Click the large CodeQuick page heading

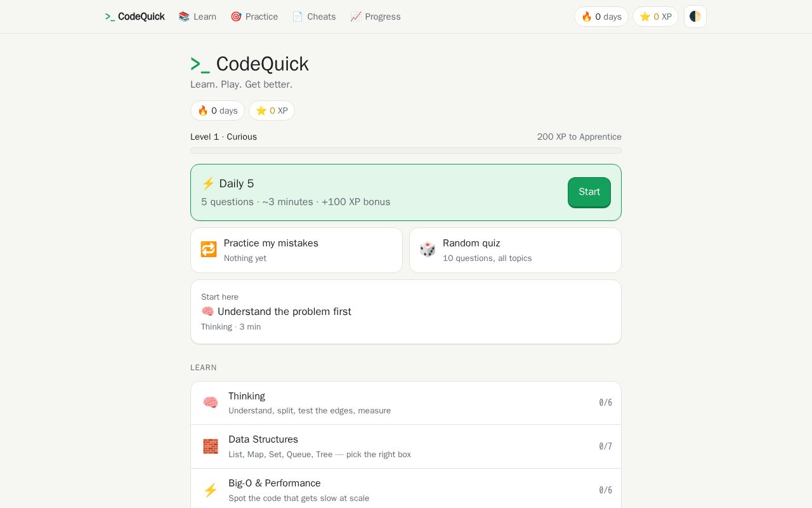coord(263,64)
